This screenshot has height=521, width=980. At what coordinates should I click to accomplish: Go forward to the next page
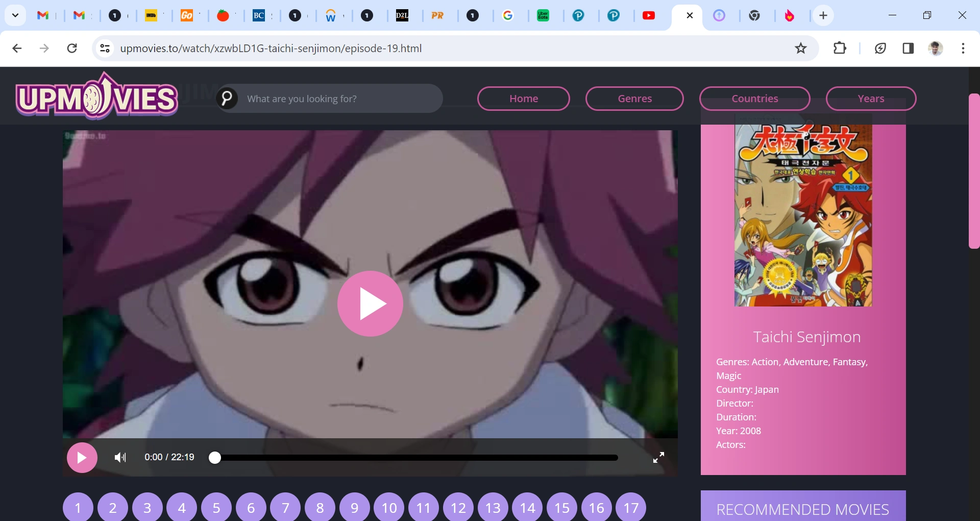coord(44,49)
